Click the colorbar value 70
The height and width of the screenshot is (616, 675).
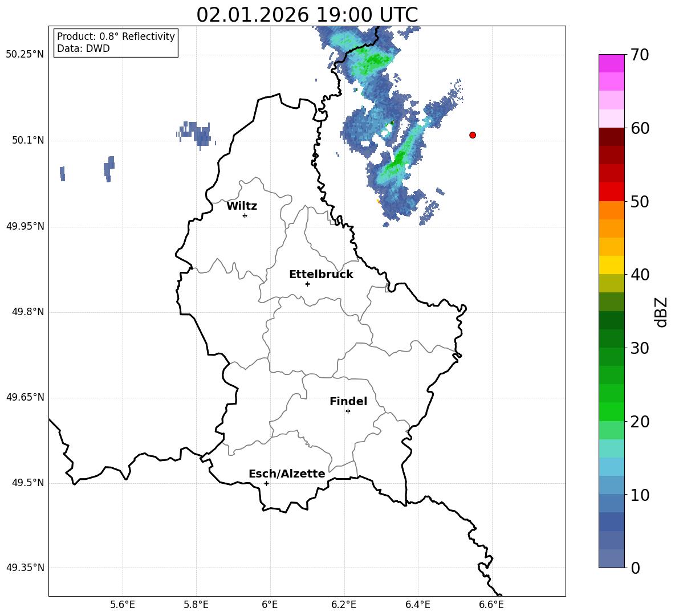tap(640, 55)
